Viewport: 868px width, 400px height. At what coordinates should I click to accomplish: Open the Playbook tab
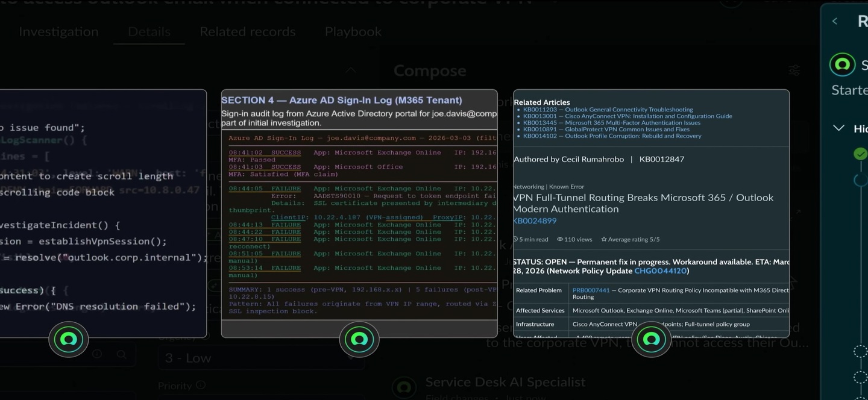click(x=353, y=31)
